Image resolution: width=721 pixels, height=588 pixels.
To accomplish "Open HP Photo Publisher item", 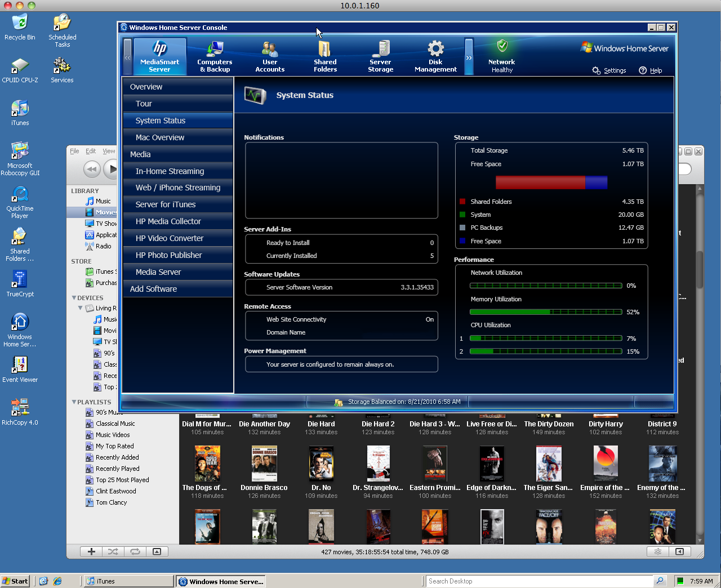I will [x=178, y=255].
